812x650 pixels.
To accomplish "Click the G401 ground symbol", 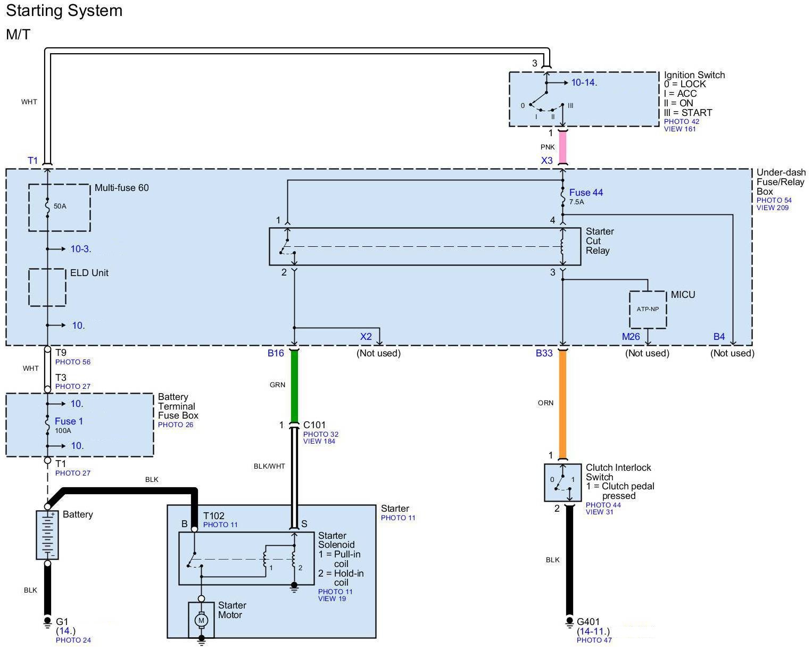I will pos(569,622).
